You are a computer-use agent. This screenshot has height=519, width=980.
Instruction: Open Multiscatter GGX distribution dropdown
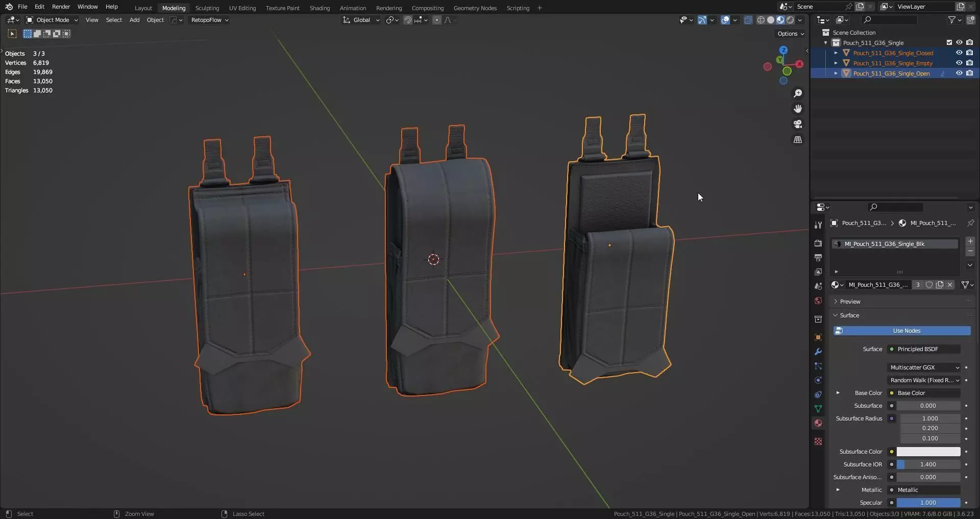click(924, 367)
